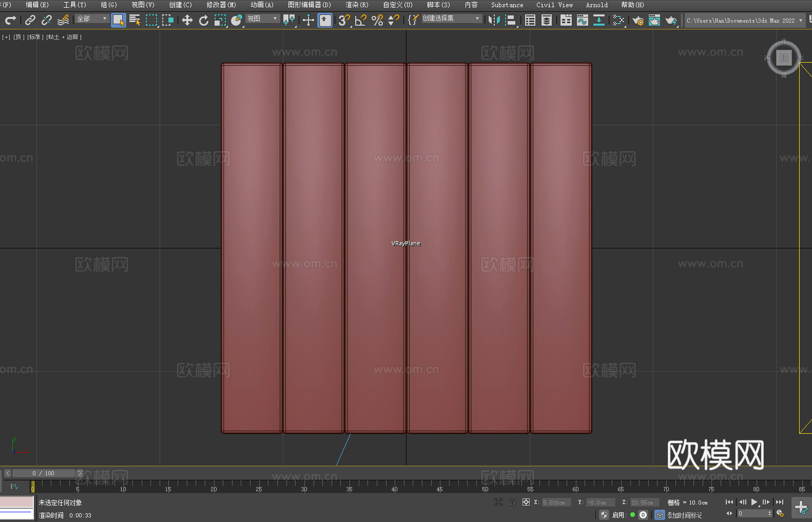
Task: Toggle the Layer Explorer icon
Action: (x=547, y=20)
